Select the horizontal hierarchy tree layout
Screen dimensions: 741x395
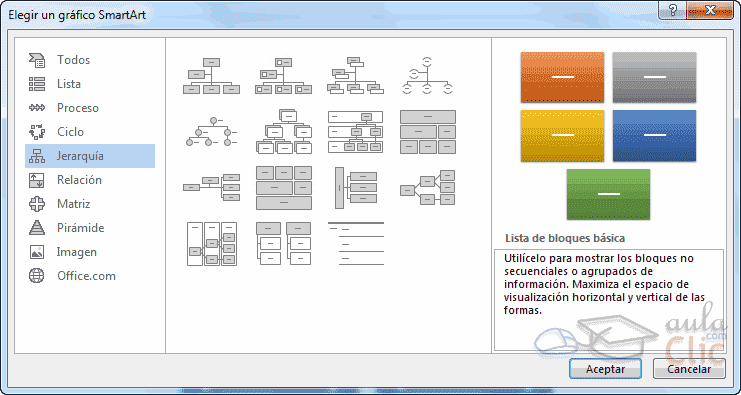coord(428,188)
